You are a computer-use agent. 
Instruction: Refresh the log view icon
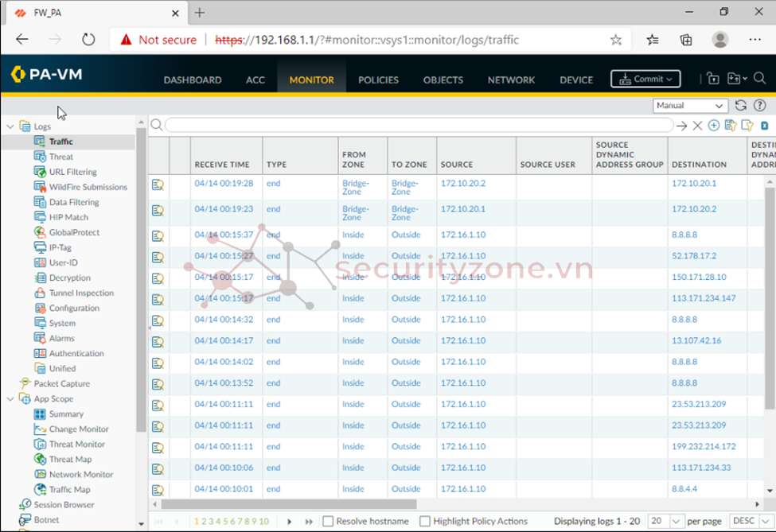(x=741, y=105)
